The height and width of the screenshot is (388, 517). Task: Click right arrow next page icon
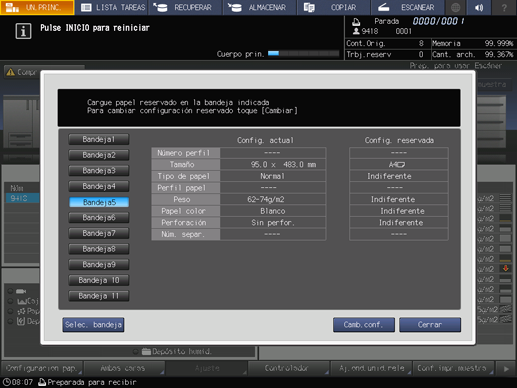[506, 369]
